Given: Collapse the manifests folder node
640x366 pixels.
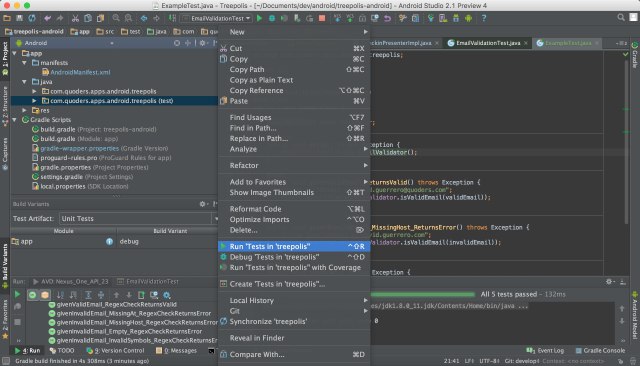Looking at the screenshot, I should (24, 63).
